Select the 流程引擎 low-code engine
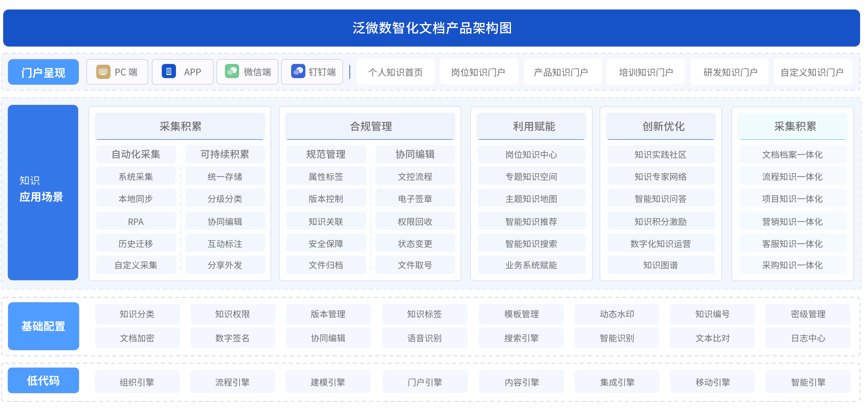The image size is (868, 412). (x=232, y=382)
